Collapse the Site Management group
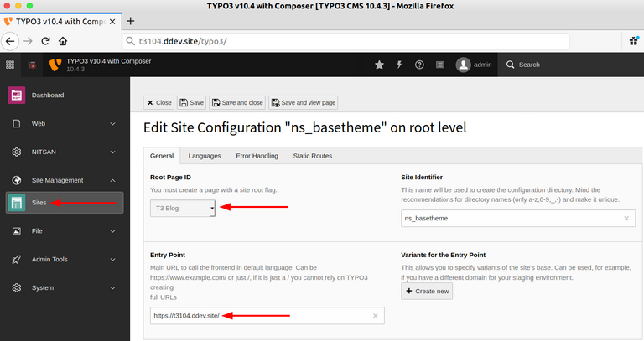This screenshot has width=644, height=341. point(112,180)
